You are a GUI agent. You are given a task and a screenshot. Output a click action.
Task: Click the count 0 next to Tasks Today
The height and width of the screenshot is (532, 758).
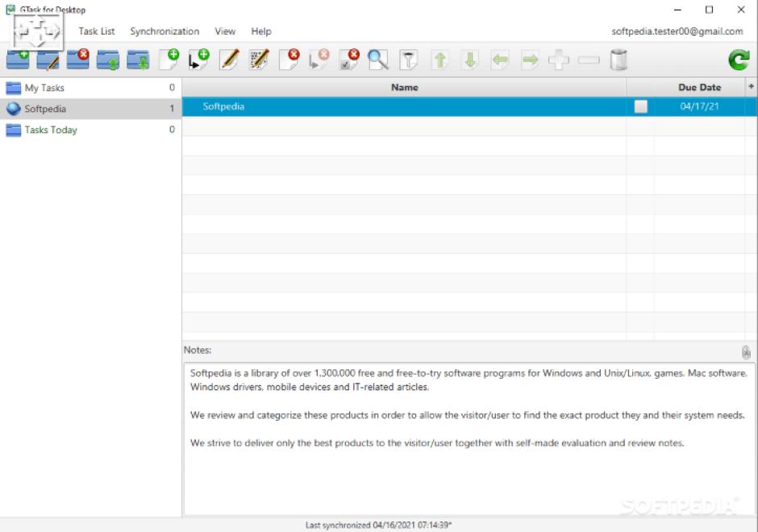(x=172, y=130)
